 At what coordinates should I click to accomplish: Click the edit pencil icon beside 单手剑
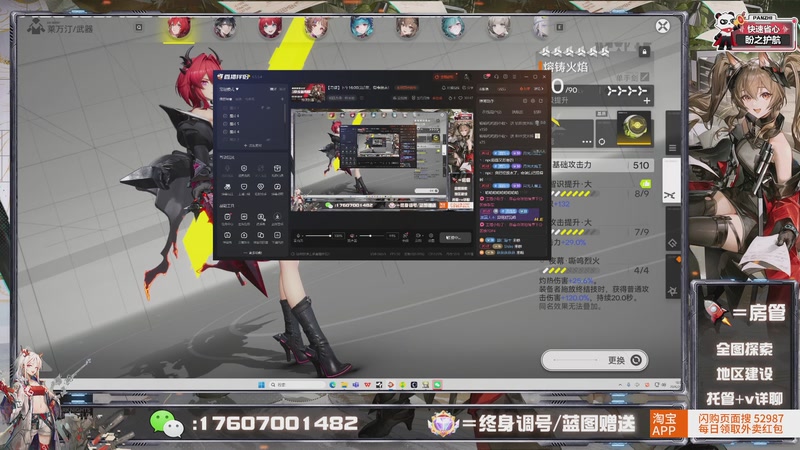(645, 77)
